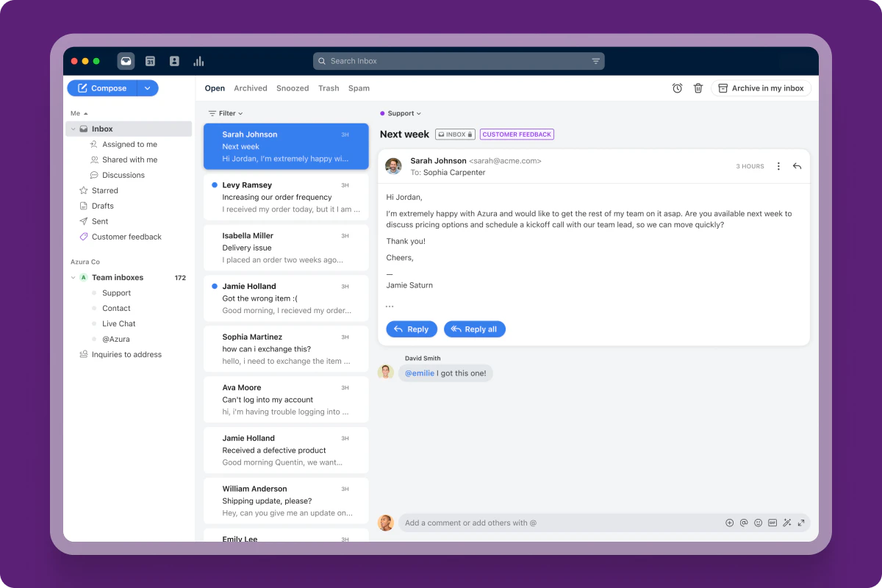The height and width of the screenshot is (588, 882).
Task: Select the Spam tab
Action: coord(359,87)
